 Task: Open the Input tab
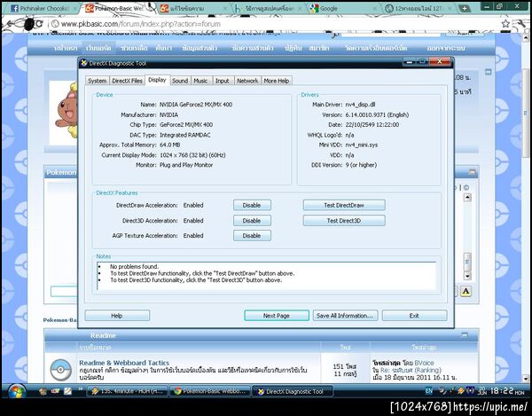[x=223, y=81]
